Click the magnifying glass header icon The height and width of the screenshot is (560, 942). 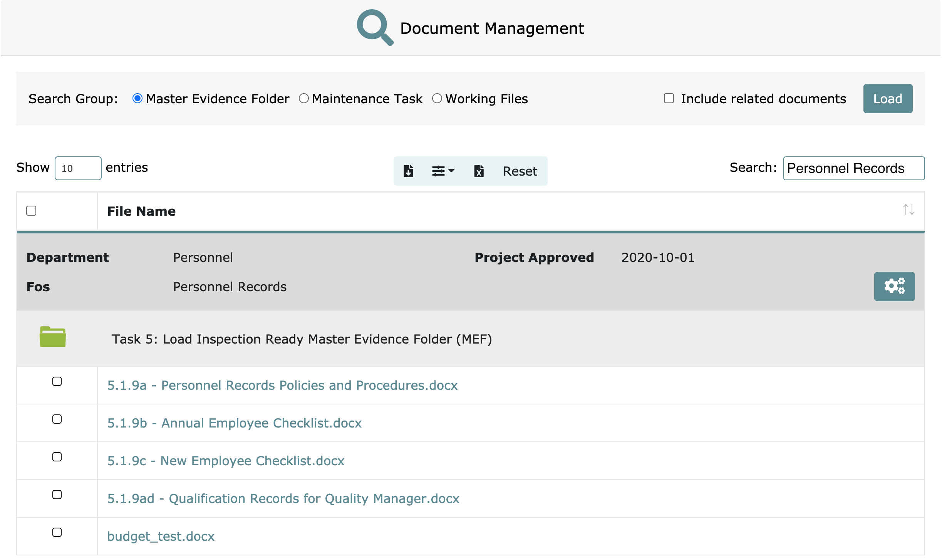[x=374, y=28]
